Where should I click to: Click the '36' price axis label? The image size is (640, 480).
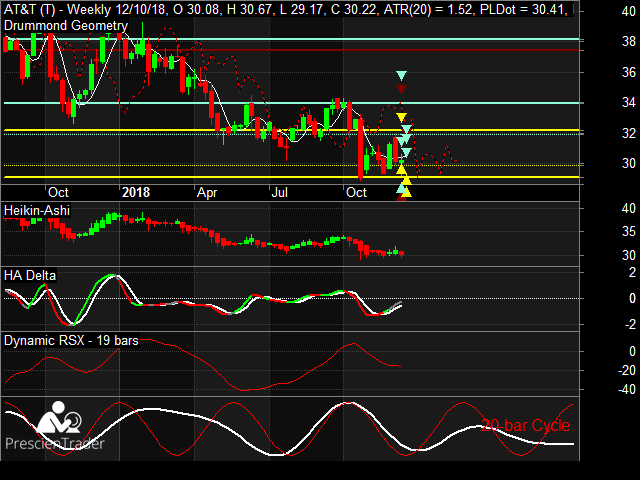coord(629,72)
